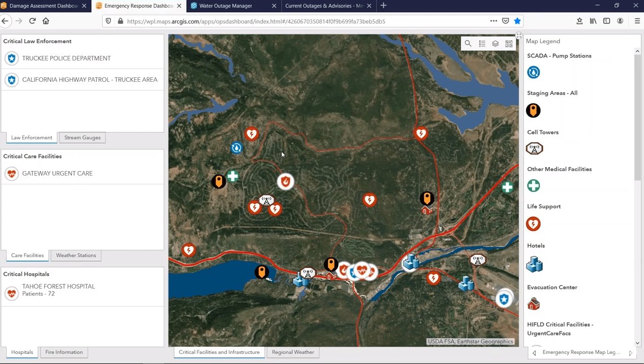This screenshot has width=644, height=364.
Task: Click the California Highway Patrol badge icon
Action: [12, 80]
